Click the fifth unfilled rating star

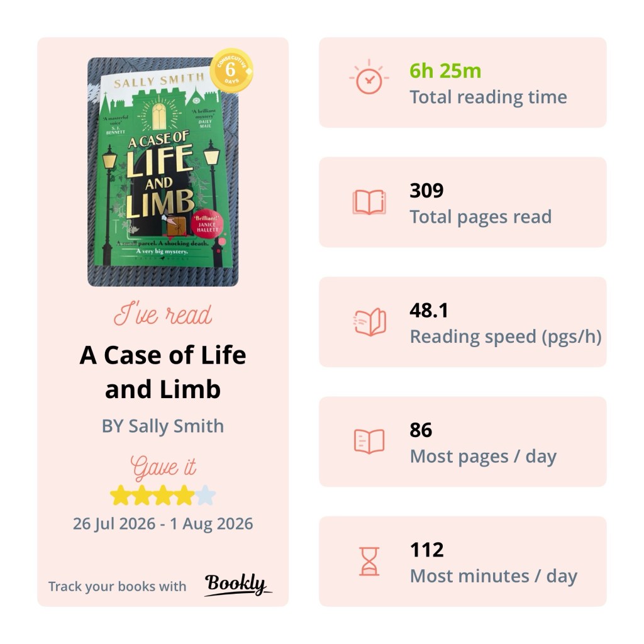(206, 495)
